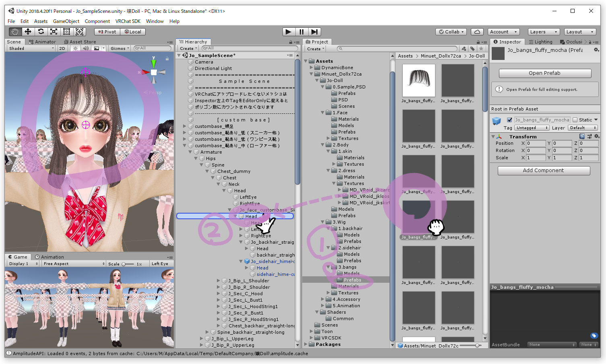The width and height of the screenshot is (606, 364).
Task: Click the Project favorites star icon
Action: pyautogui.click(x=481, y=49)
